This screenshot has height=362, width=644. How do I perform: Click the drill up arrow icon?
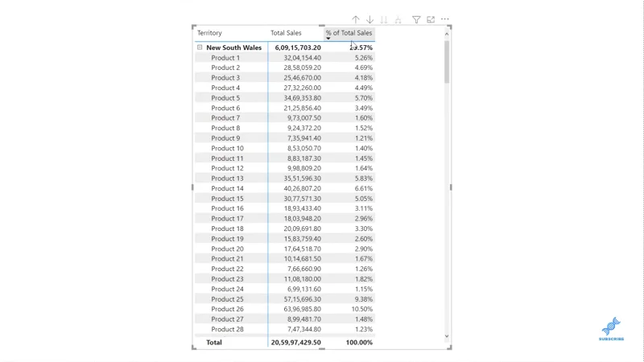(x=356, y=19)
